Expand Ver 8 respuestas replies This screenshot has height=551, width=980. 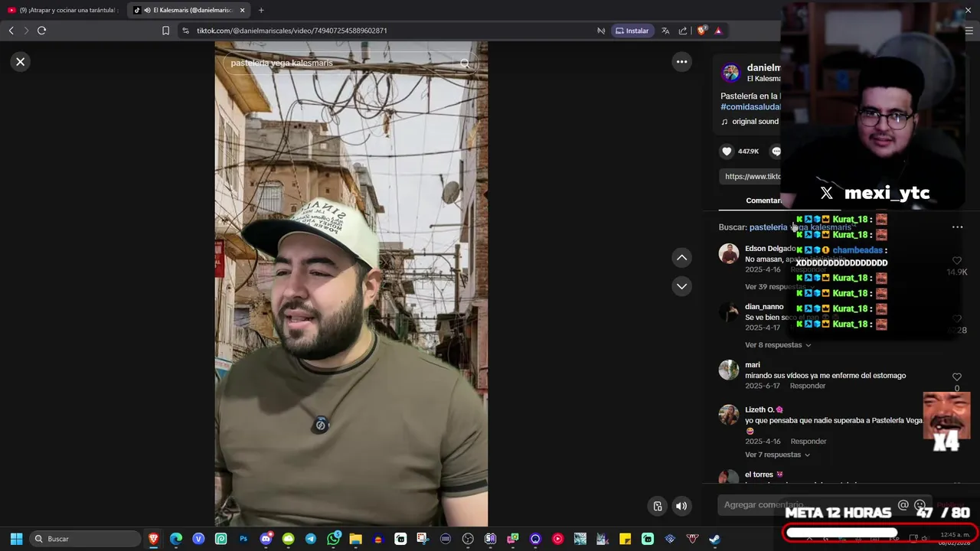click(778, 345)
